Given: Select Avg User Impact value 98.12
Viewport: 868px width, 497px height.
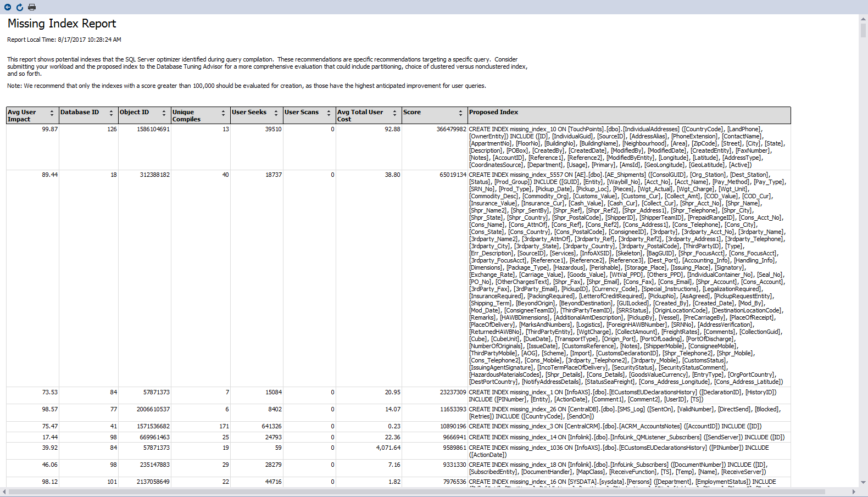Looking at the screenshot, I should pyautogui.click(x=50, y=482).
